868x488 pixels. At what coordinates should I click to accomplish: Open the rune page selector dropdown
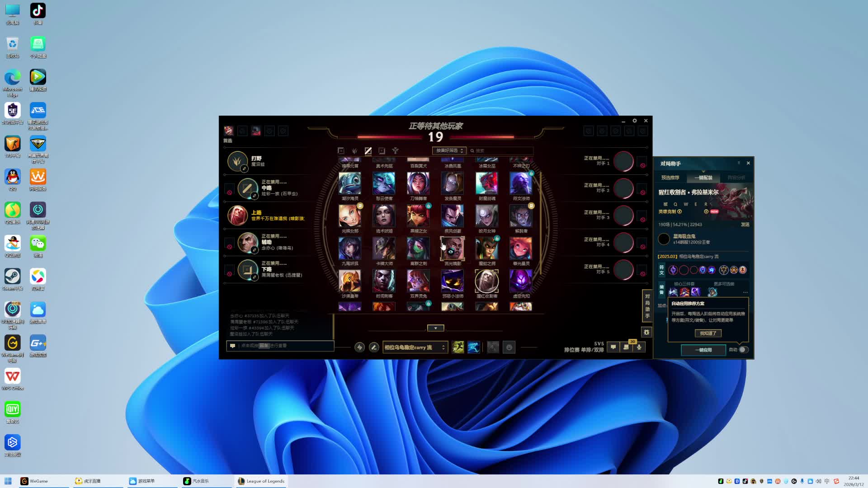[x=415, y=347]
